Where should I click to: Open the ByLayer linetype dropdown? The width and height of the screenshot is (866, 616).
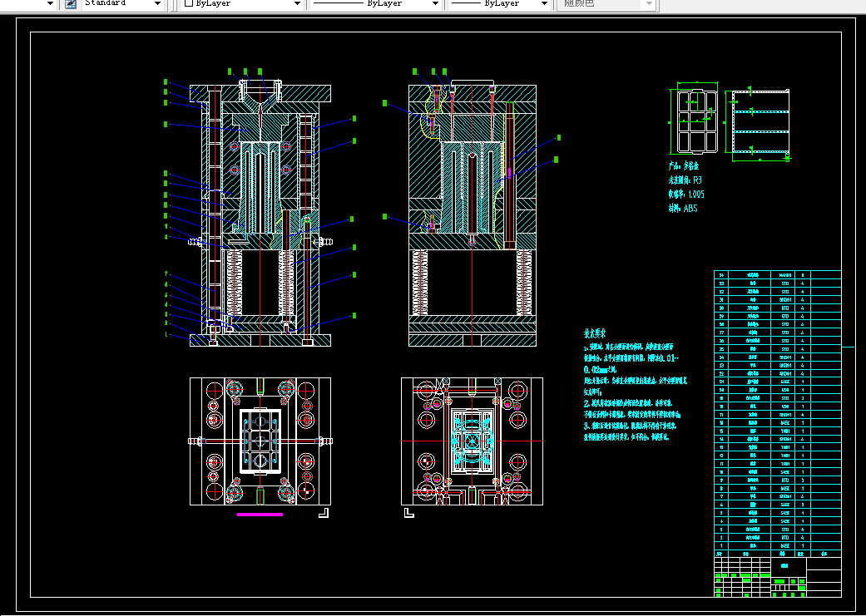375,4
